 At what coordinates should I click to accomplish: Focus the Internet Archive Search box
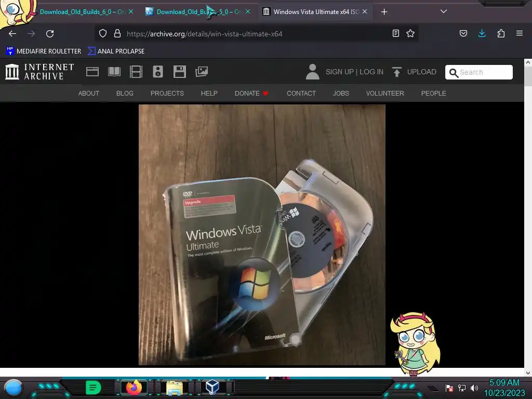(x=478, y=72)
